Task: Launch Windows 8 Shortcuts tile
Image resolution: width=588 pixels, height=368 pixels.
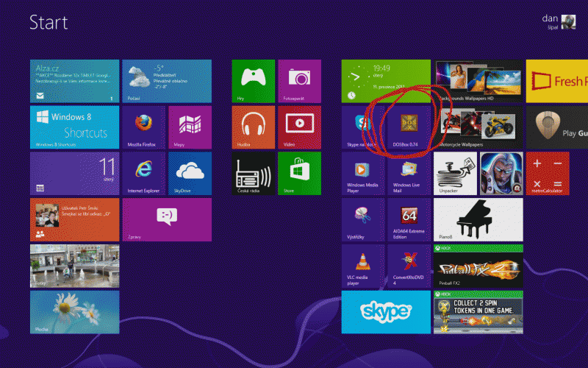Action: [75, 127]
